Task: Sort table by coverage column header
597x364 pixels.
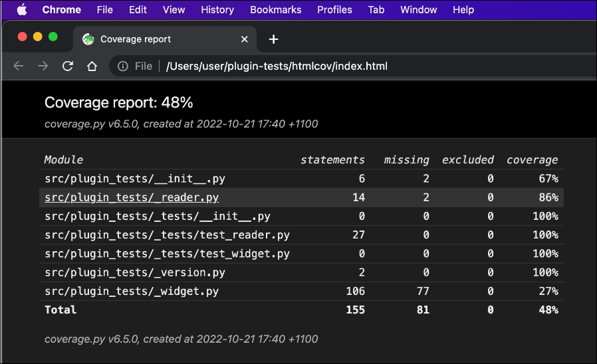Action: click(x=532, y=160)
